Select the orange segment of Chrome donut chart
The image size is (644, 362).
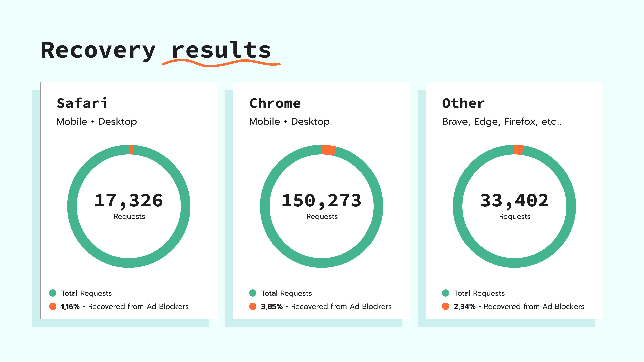328,150
